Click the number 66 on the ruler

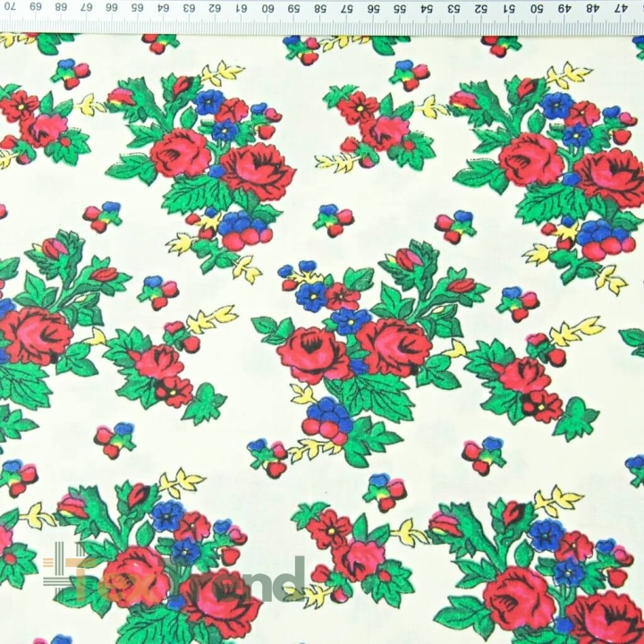pos(112,7)
